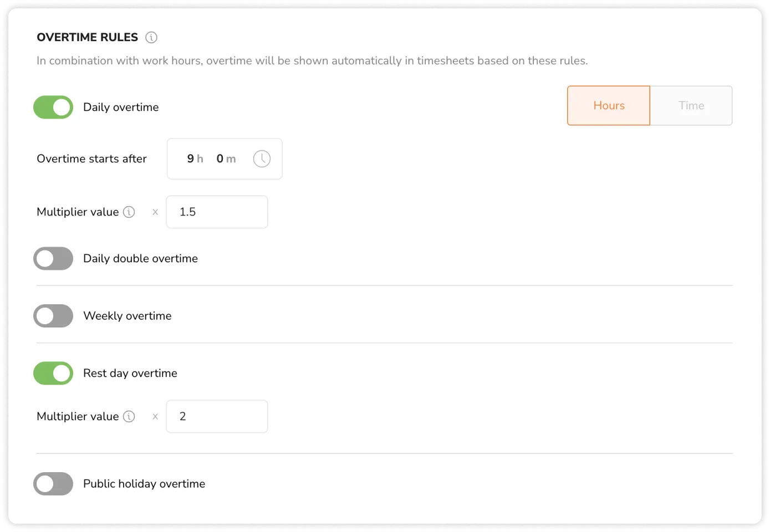Enable Public holiday overtime toggle

pyautogui.click(x=53, y=484)
